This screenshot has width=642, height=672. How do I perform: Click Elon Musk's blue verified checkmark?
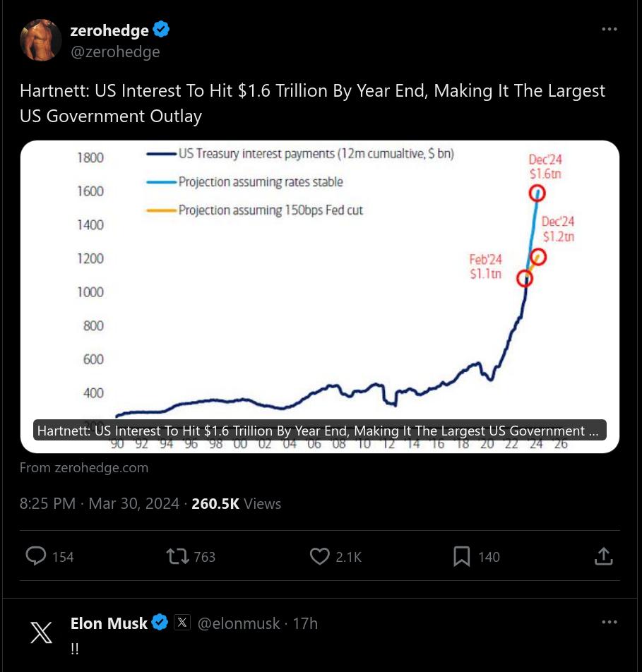(160, 623)
